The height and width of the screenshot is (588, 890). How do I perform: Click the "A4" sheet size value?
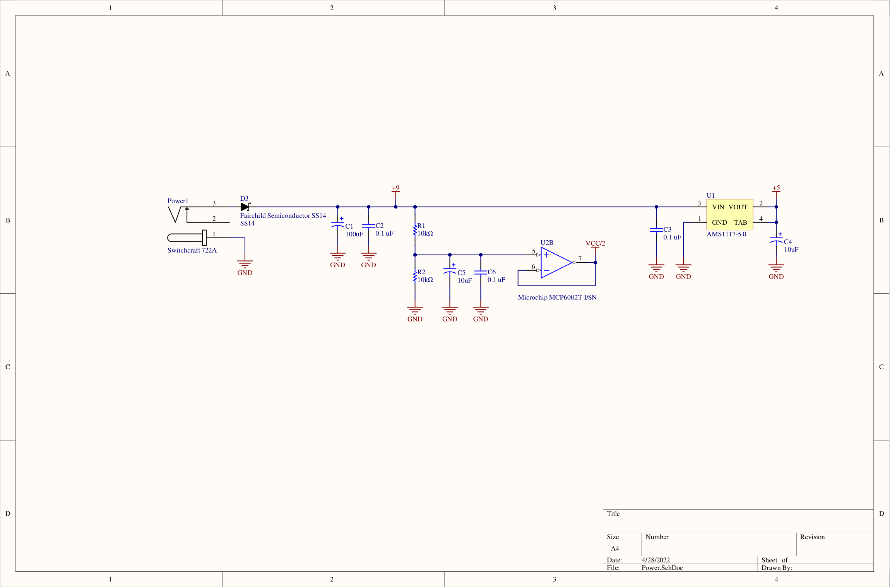pyautogui.click(x=615, y=549)
